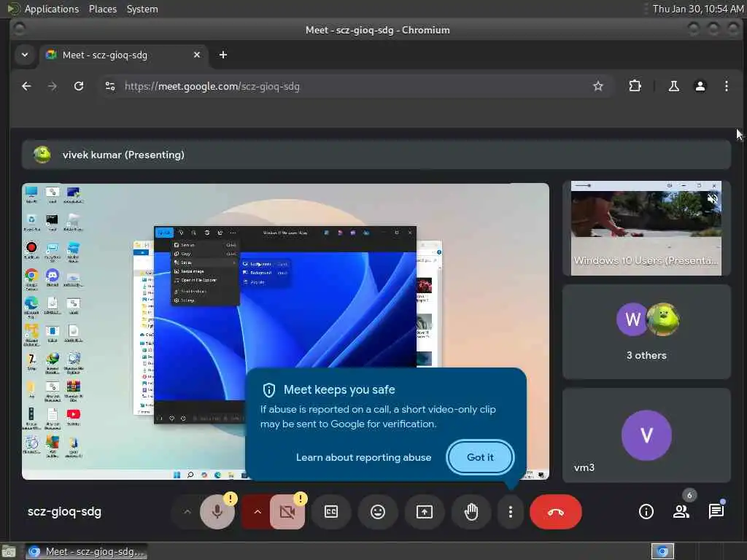This screenshot has height=560, width=747.
Task: Toggle the microphone button
Action: (217, 512)
